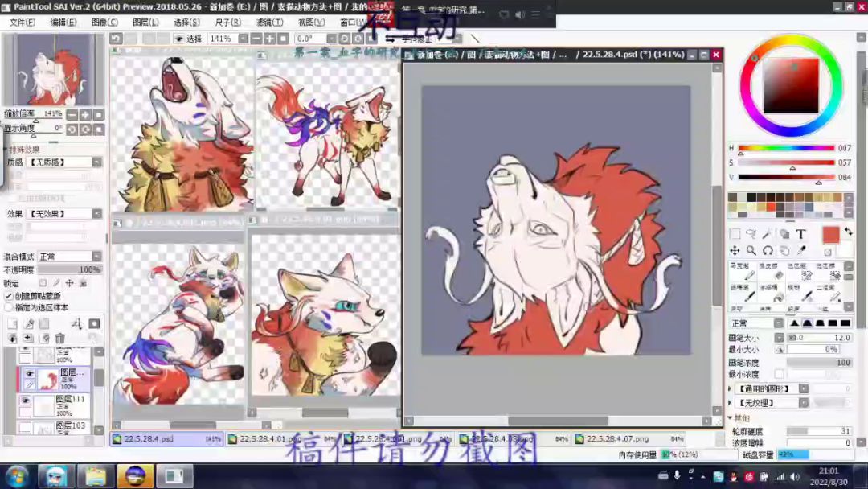Toggle the lock painting pencil icon
Screen dimensions: 868x489
pyautogui.click(x=56, y=283)
